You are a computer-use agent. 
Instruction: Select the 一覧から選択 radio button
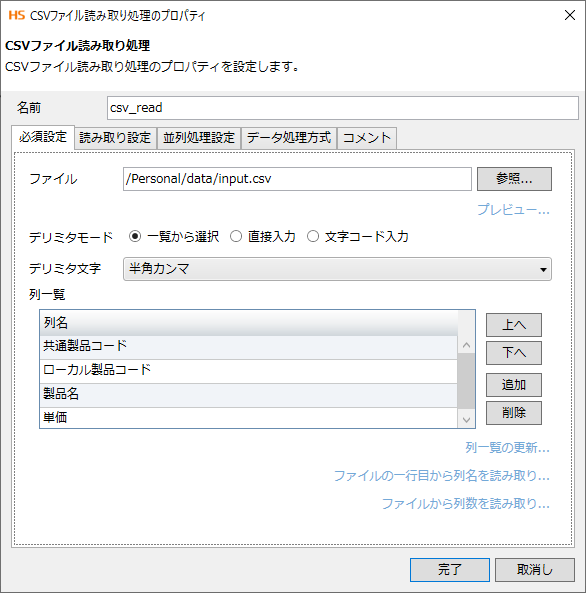(x=135, y=236)
